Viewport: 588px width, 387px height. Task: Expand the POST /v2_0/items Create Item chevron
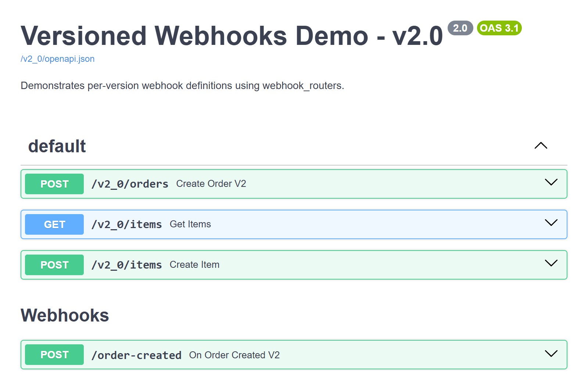551,263
